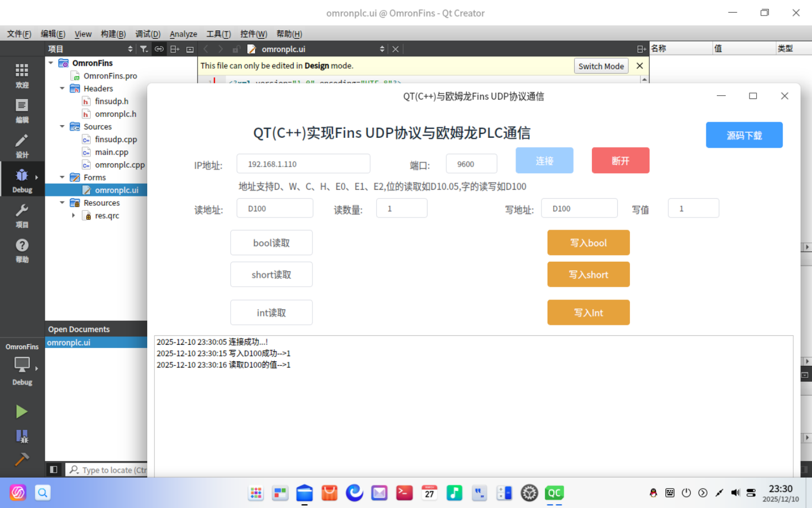Collapse the Forms folder
The height and width of the screenshot is (508, 812).
[x=62, y=178]
